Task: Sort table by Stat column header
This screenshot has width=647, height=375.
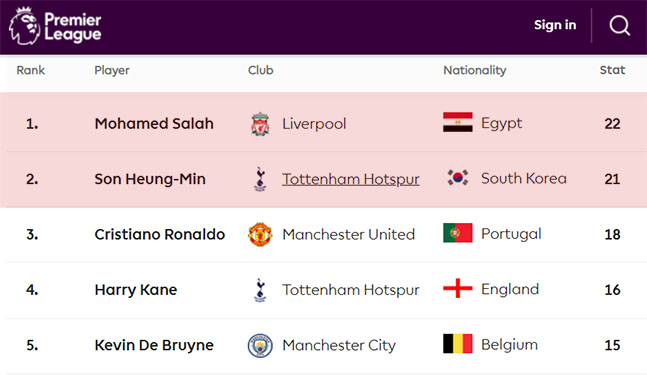Action: 612,70
